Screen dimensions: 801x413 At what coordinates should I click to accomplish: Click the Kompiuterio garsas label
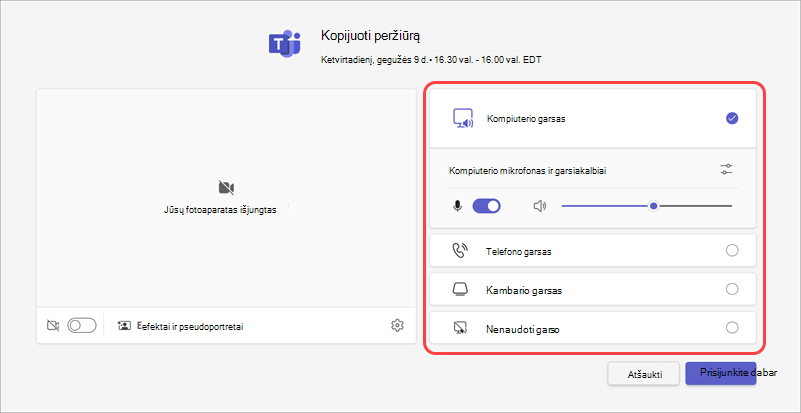(x=526, y=119)
